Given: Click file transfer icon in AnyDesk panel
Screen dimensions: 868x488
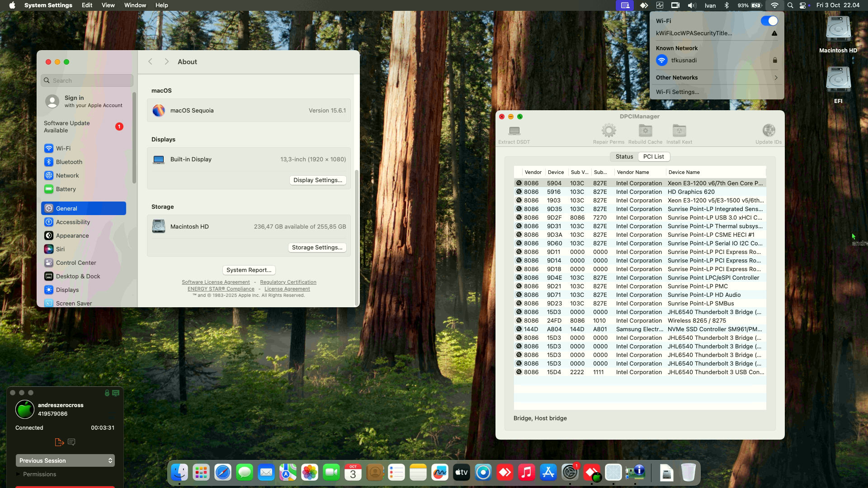Looking at the screenshot, I should tap(59, 442).
